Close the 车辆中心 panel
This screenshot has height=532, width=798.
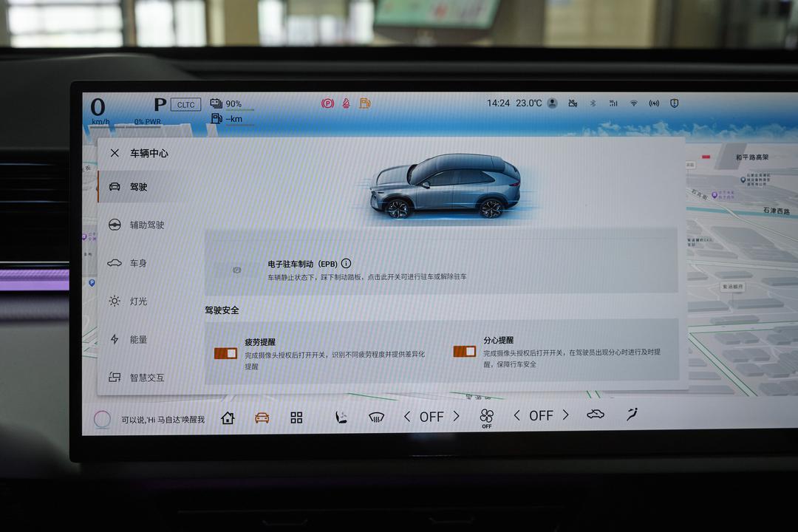(115, 153)
